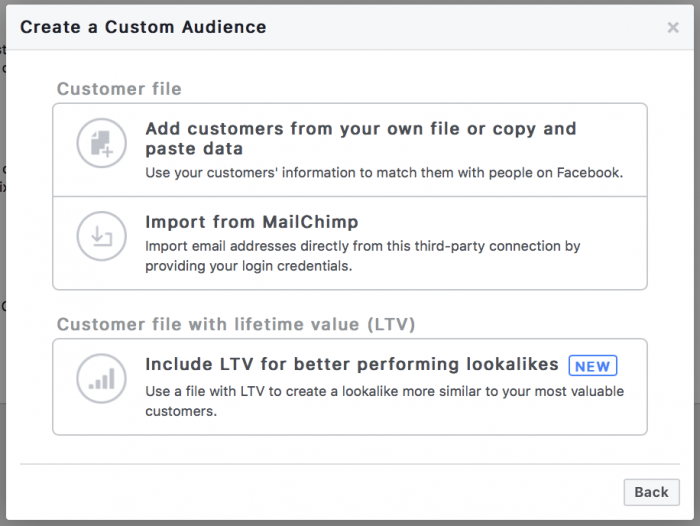
Task: Click 'Customer file with lifetime value (LTV)' heading
Action: 236,325
